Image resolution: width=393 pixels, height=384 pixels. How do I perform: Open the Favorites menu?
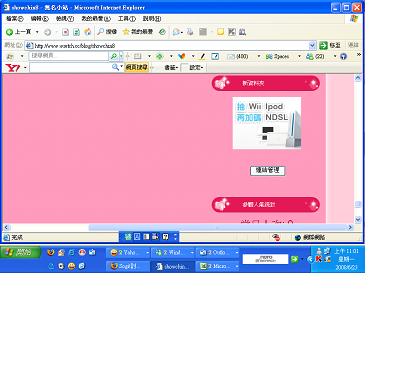click(x=96, y=19)
